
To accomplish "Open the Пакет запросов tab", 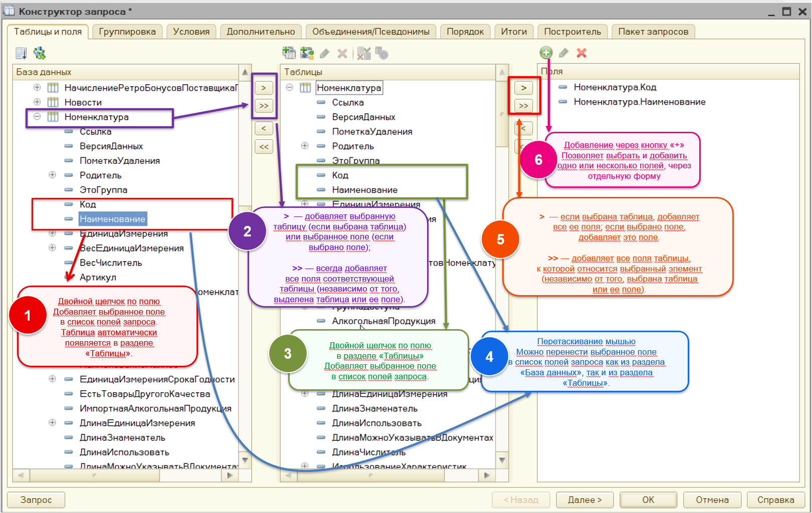I will 653,32.
